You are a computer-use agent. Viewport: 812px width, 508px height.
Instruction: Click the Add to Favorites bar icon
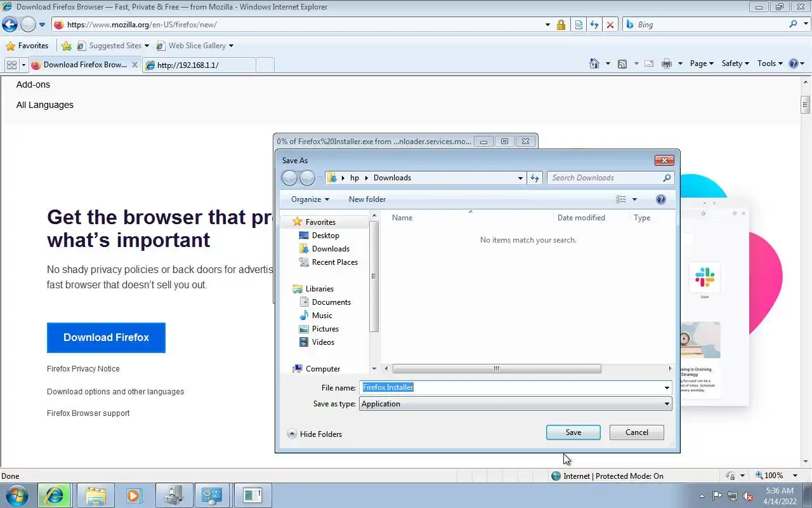66,46
